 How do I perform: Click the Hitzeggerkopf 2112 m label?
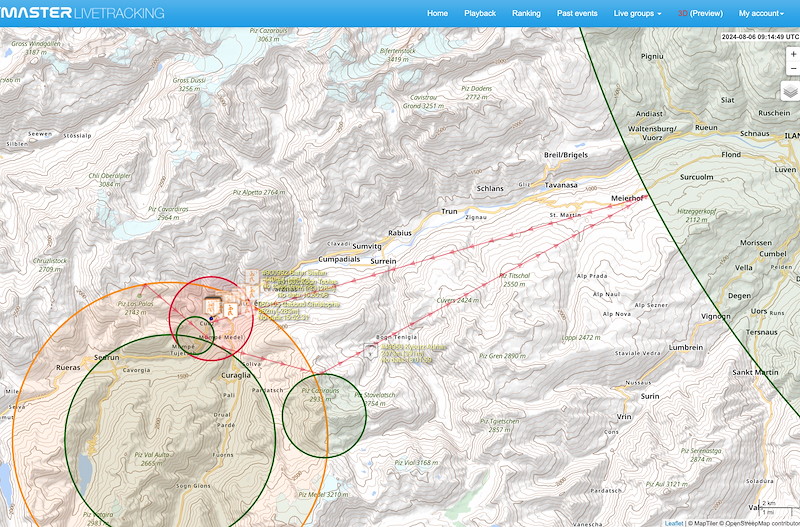tap(696, 215)
